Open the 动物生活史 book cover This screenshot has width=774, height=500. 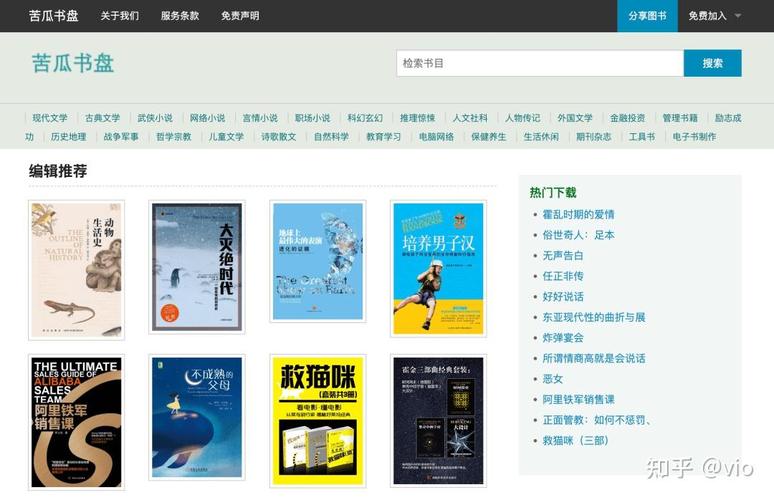76,268
